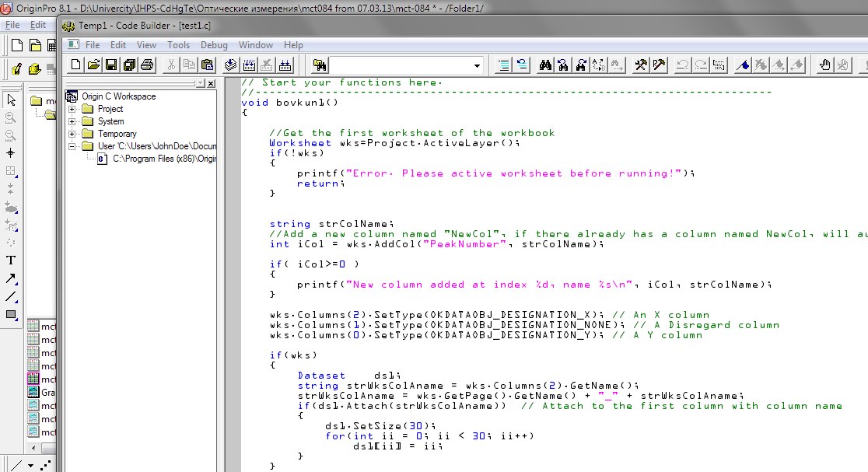Click the Find binoculars icon
The image size is (868, 472).
pyautogui.click(x=545, y=65)
